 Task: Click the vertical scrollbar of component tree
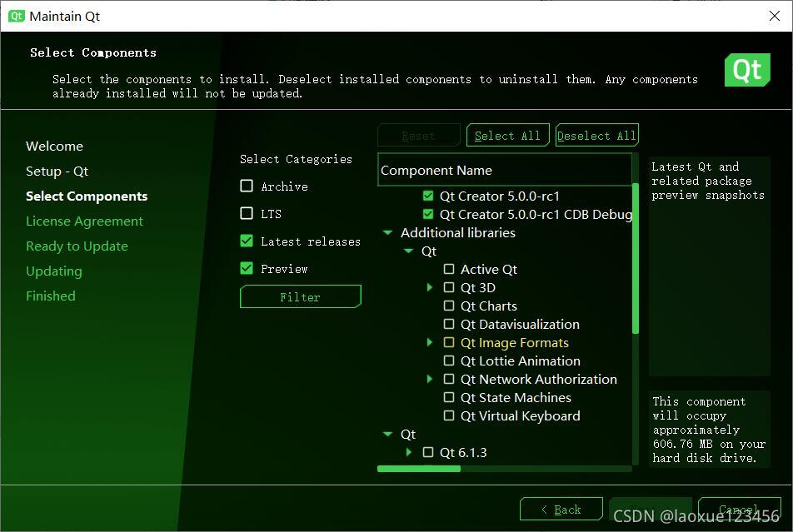(x=636, y=258)
